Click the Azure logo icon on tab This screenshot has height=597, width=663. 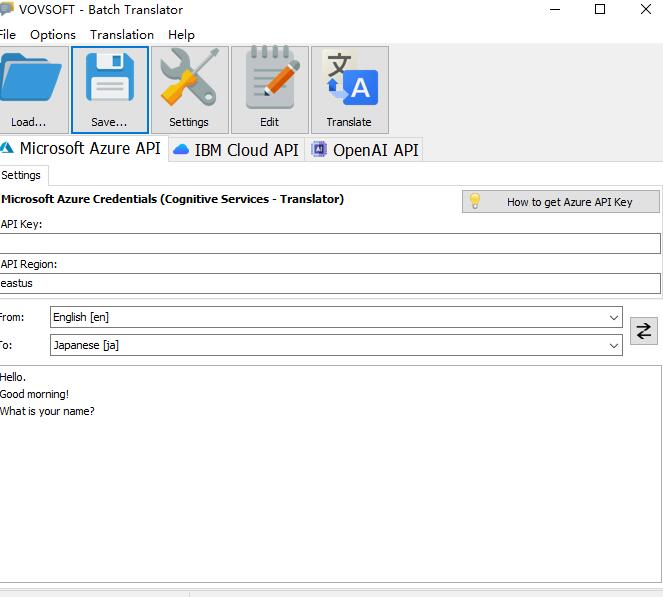7,148
